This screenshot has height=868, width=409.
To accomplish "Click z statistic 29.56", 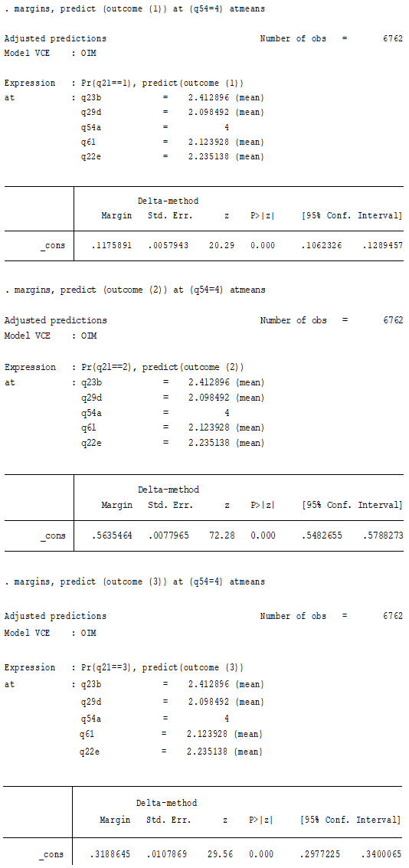I will point(218,854).
